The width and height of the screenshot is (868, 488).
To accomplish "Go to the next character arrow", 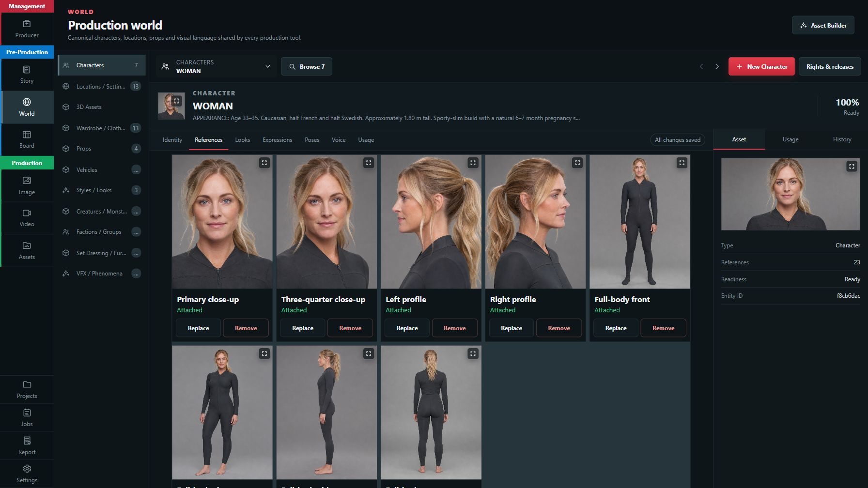I will click(x=717, y=67).
